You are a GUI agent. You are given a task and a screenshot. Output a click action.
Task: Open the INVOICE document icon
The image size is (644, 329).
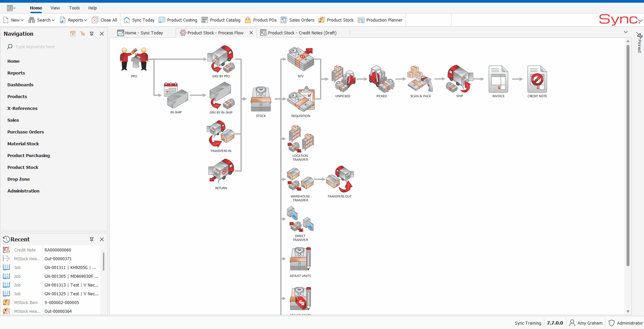tap(498, 79)
